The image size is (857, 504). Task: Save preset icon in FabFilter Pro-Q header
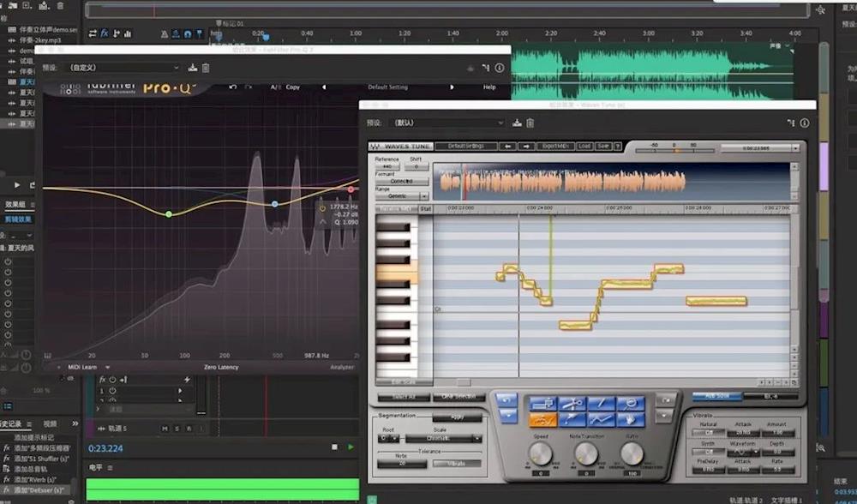click(x=192, y=68)
